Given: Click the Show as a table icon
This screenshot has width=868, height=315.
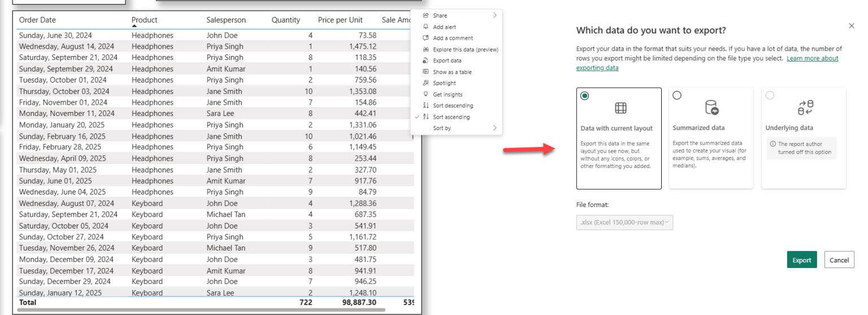Looking at the screenshot, I should point(426,72).
